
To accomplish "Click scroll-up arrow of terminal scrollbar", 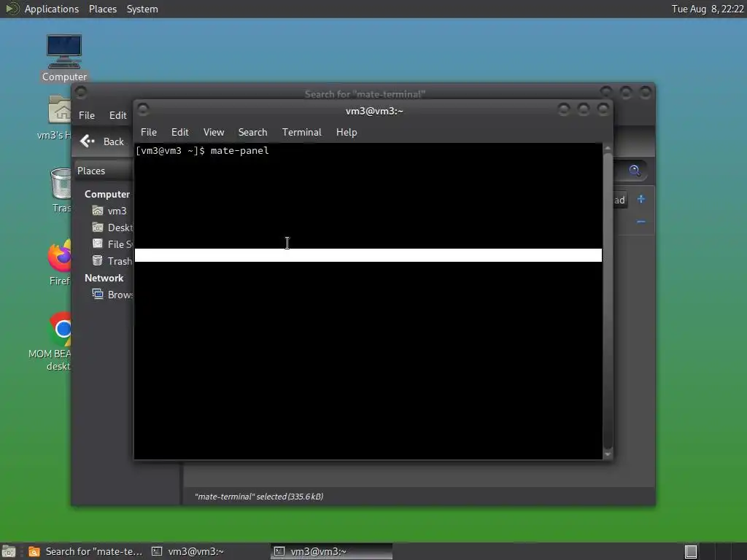I will coord(608,148).
